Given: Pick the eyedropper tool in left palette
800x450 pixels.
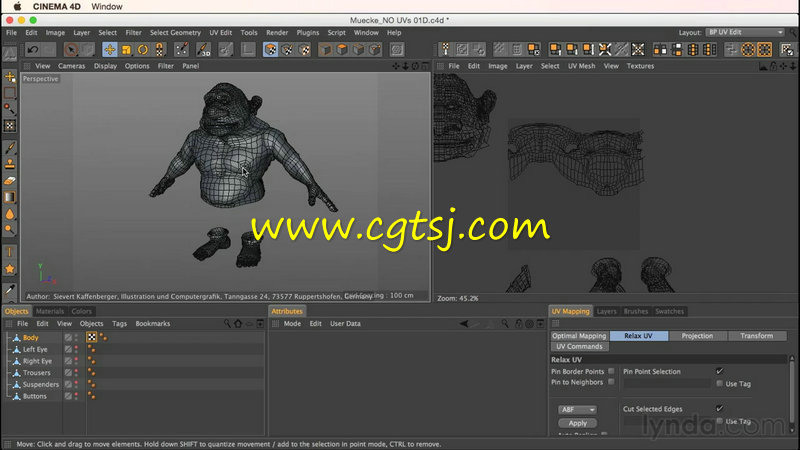Looking at the screenshot, I should tap(10, 290).
